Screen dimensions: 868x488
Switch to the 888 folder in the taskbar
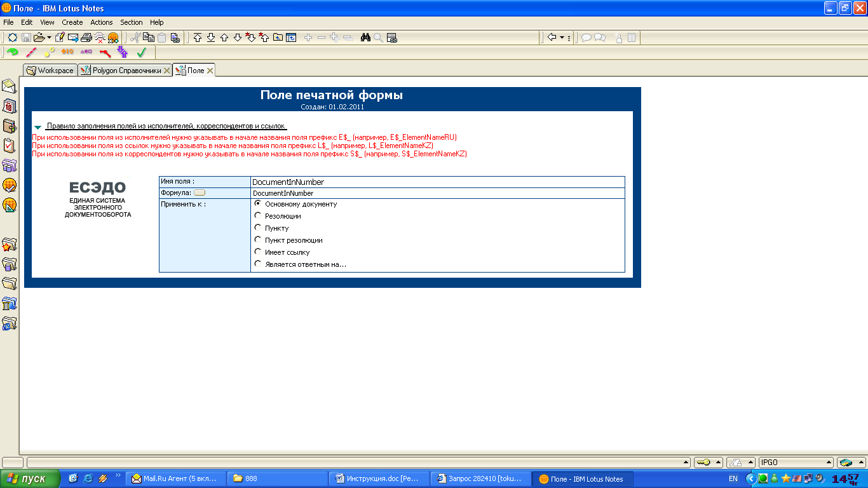278,478
